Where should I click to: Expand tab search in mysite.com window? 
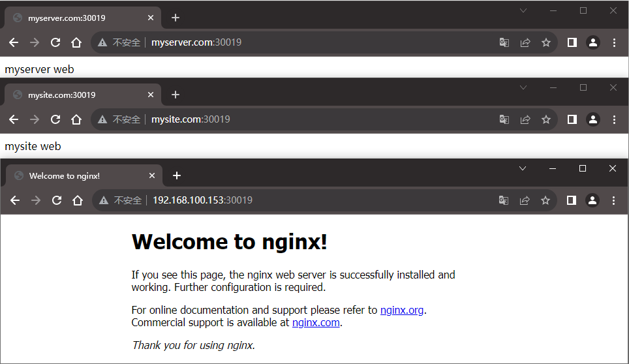(523, 87)
